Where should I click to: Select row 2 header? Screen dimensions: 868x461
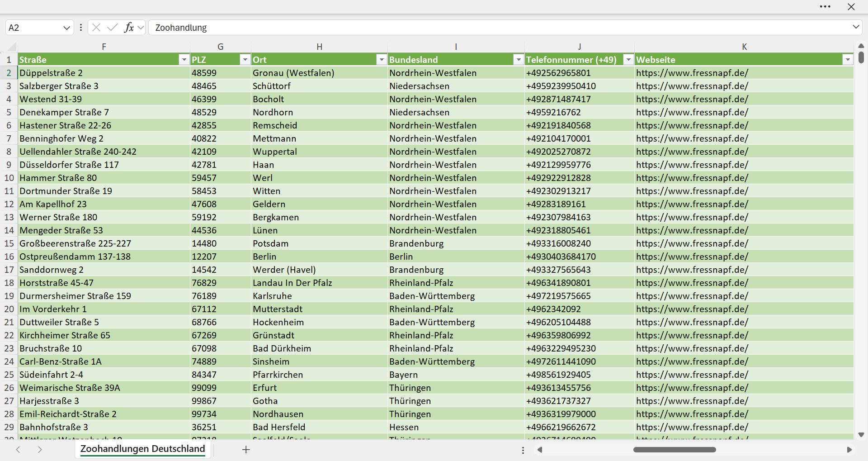coord(9,73)
